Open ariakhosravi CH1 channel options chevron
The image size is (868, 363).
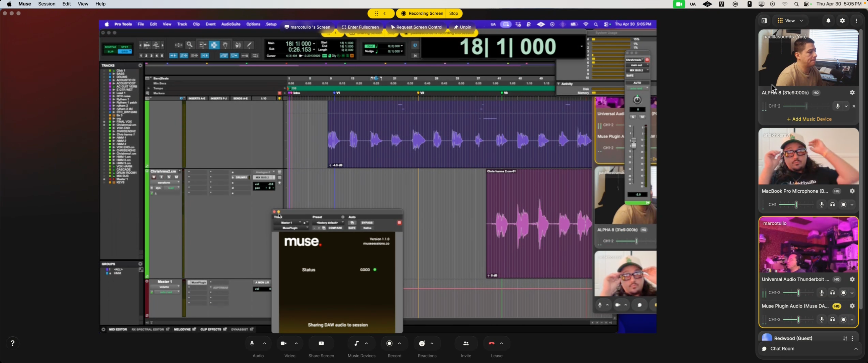(x=852, y=204)
